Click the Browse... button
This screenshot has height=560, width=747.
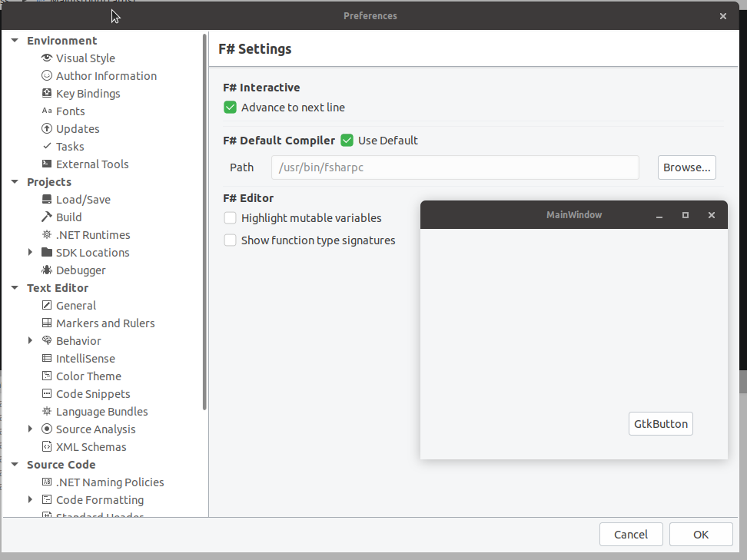(686, 167)
